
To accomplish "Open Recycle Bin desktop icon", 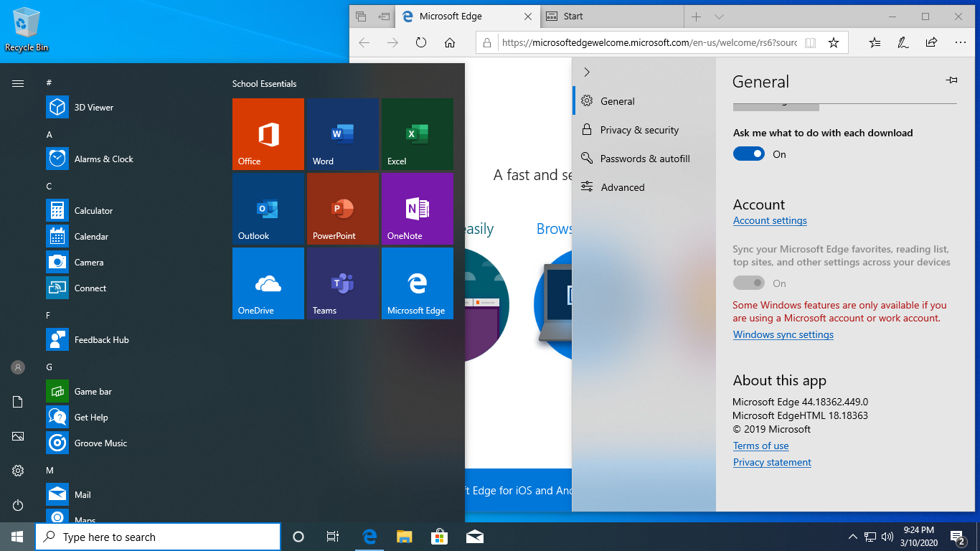I will tap(27, 30).
